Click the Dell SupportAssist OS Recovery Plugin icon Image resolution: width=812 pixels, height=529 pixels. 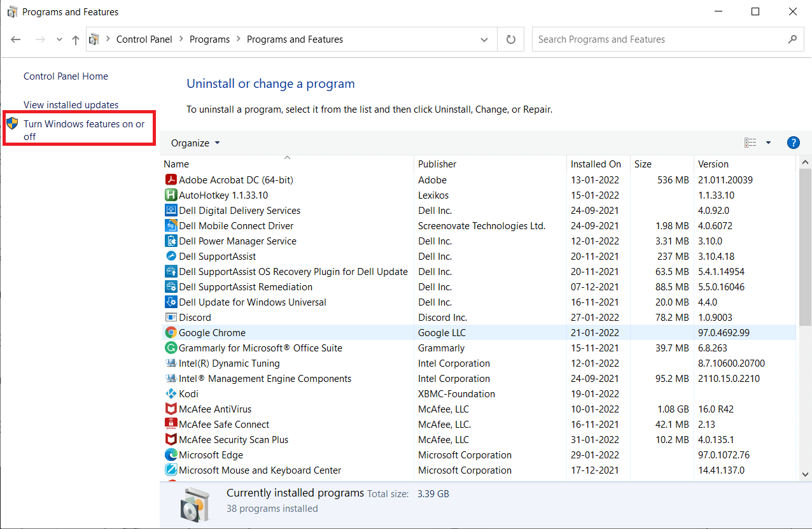click(x=171, y=272)
